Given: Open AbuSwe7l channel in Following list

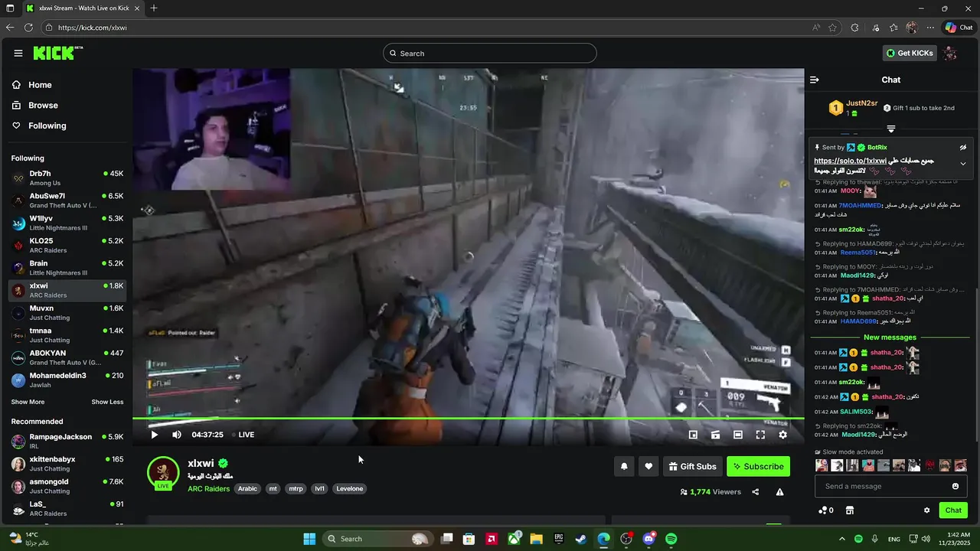Looking at the screenshot, I should click(67, 201).
